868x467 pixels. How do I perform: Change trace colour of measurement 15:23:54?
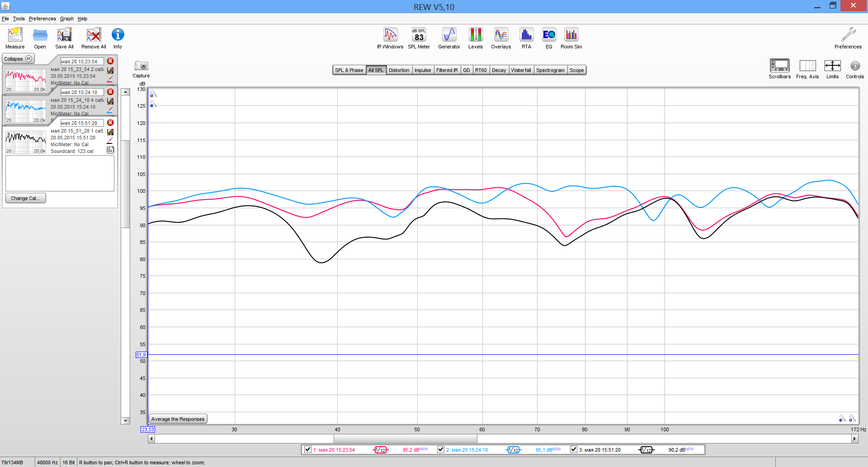click(x=110, y=79)
